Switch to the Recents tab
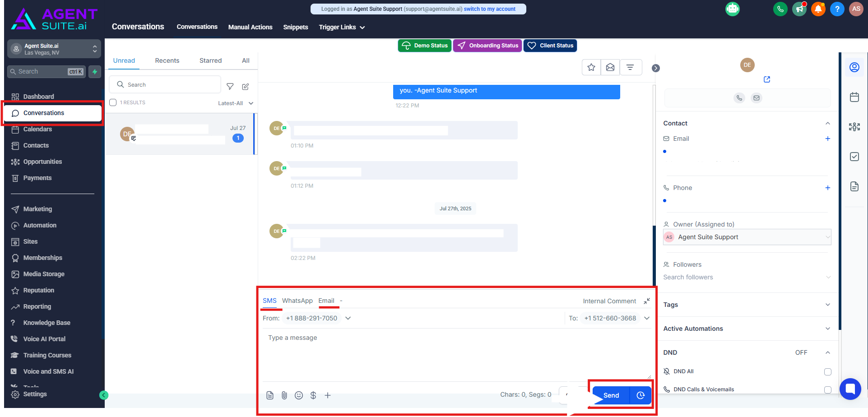This screenshot has height=417, width=868. click(x=167, y=60)
